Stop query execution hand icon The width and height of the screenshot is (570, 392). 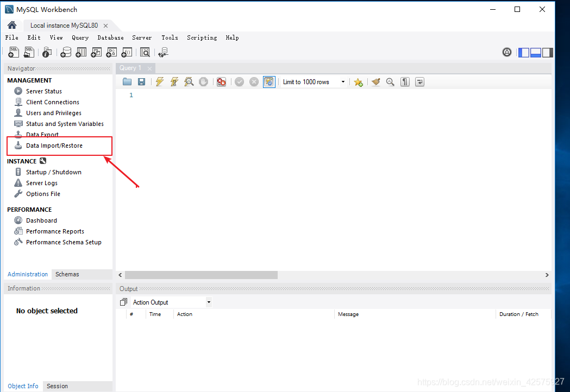(x=204, y=82)
